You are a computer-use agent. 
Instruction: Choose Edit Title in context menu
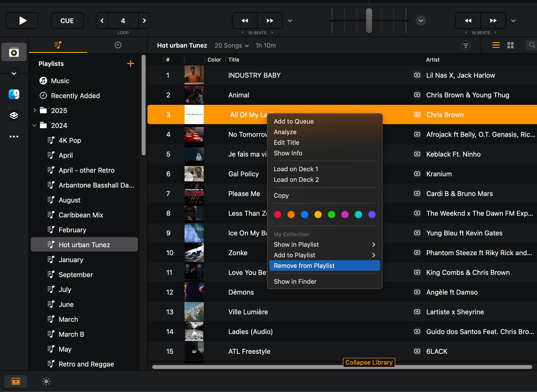coord(324,143)
